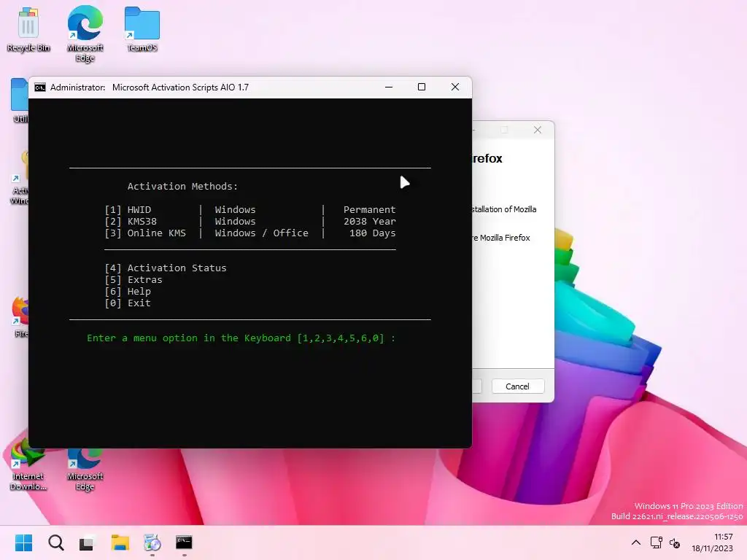
Task: Close the Microsoft Activation Scripts window
Action: tap(455, 87)
